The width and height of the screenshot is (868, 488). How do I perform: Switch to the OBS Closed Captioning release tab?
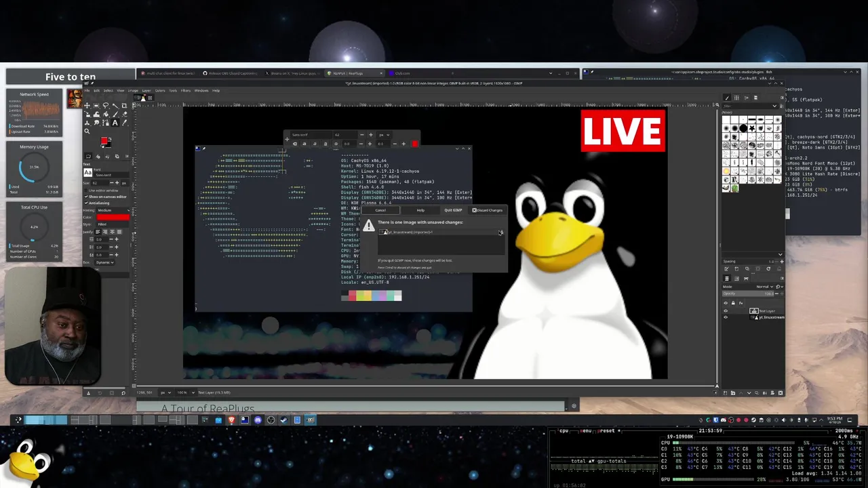click(x=230, y=73)
